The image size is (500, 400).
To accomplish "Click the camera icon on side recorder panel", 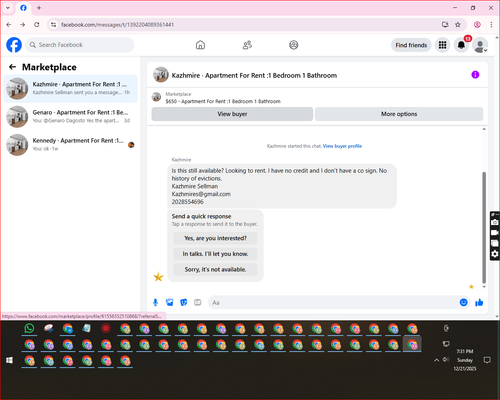I will pos(495,223).
